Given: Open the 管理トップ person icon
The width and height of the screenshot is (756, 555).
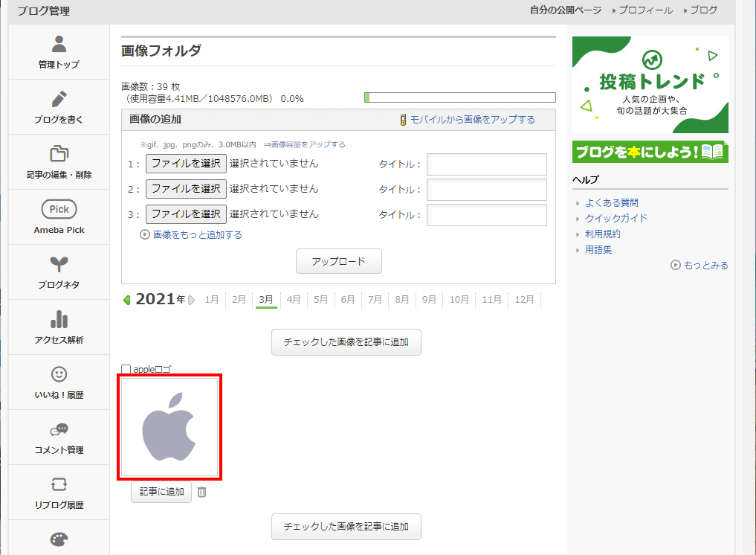Looking at the screenshot, I should point(59,44).
